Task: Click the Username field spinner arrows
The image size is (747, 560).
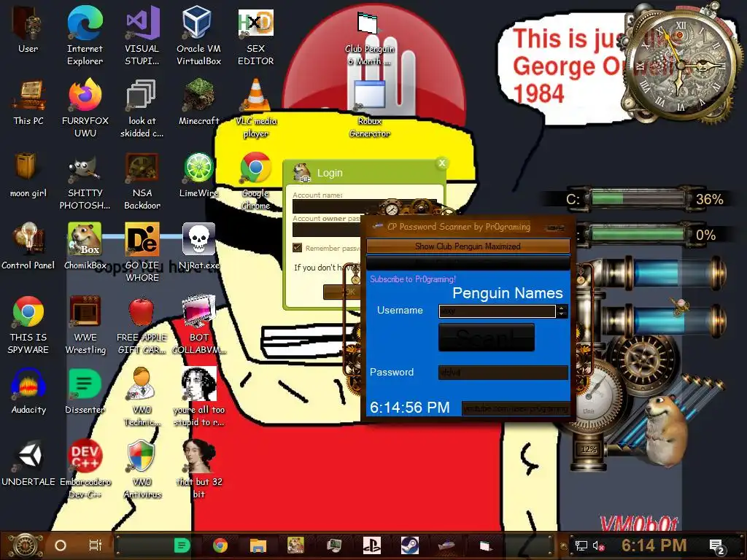Action: pyautogui.click(x=562, y=311)
